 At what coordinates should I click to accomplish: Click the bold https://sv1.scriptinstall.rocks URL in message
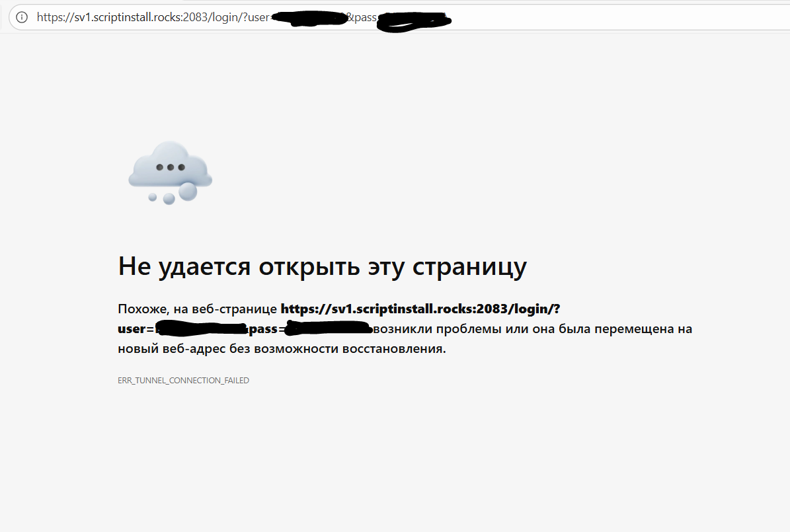tap(420, 309)
